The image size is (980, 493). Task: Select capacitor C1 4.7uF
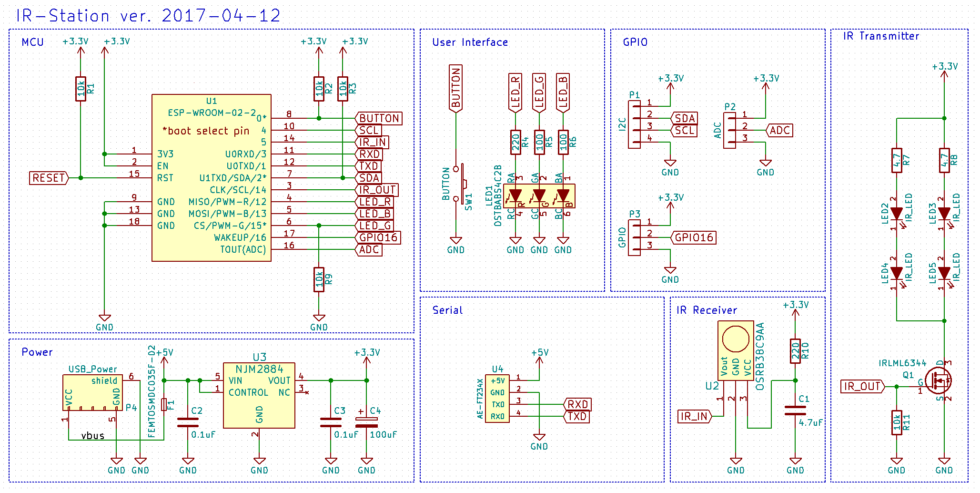pos(795,411)
